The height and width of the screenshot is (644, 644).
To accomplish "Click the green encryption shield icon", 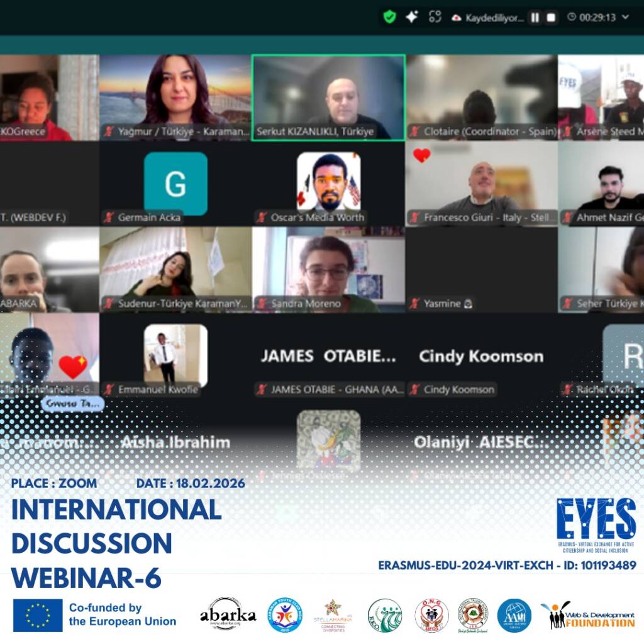I will 390,17.
